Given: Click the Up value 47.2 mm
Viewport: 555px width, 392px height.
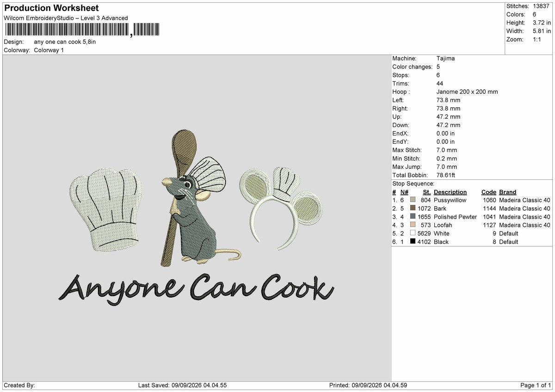Looking at the screenshot, I should (448, 116).
